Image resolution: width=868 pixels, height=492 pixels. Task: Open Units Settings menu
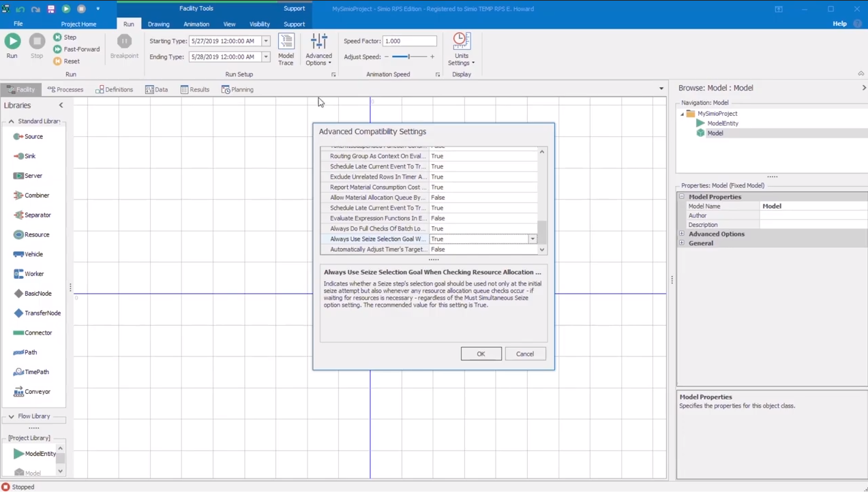462,50
